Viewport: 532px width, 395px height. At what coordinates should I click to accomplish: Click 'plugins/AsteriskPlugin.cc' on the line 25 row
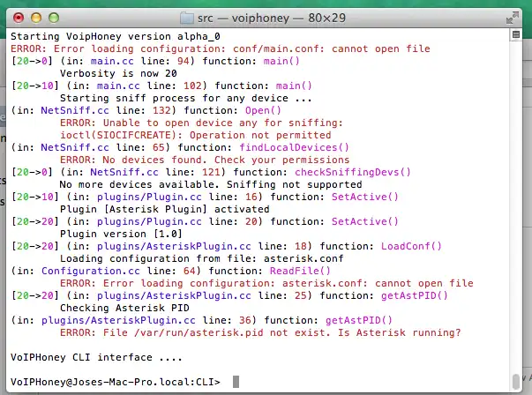tap(174, 295)
